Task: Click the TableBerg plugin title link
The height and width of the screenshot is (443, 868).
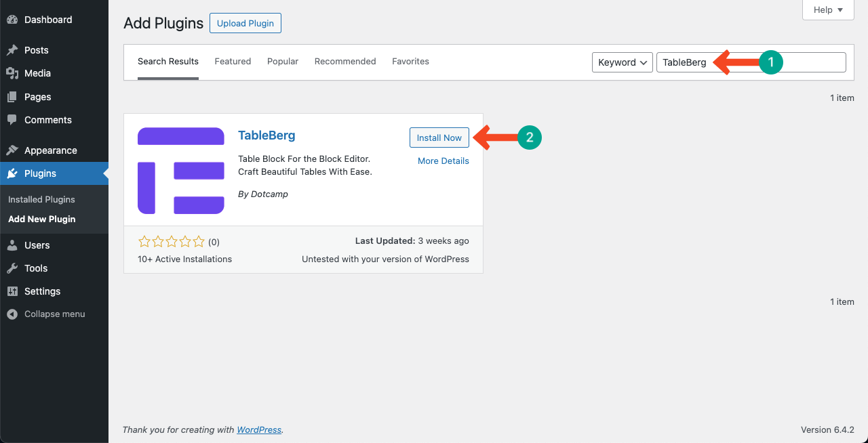Action: 267,135
